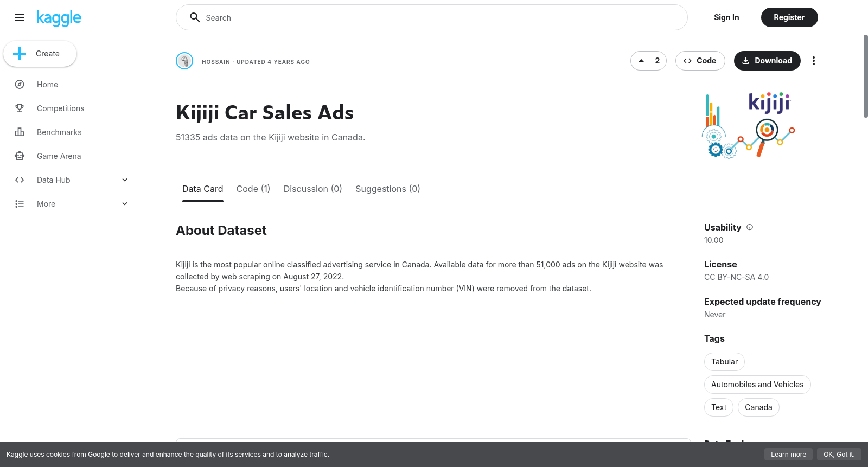Viewport: 868px width, 467px height.
Task: Open the Create menu button
Action: pos(40,54)
